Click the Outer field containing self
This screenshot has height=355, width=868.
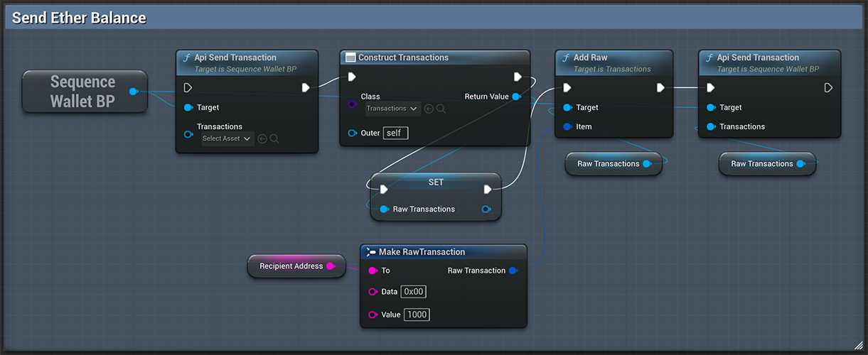[x=396, y=133]
